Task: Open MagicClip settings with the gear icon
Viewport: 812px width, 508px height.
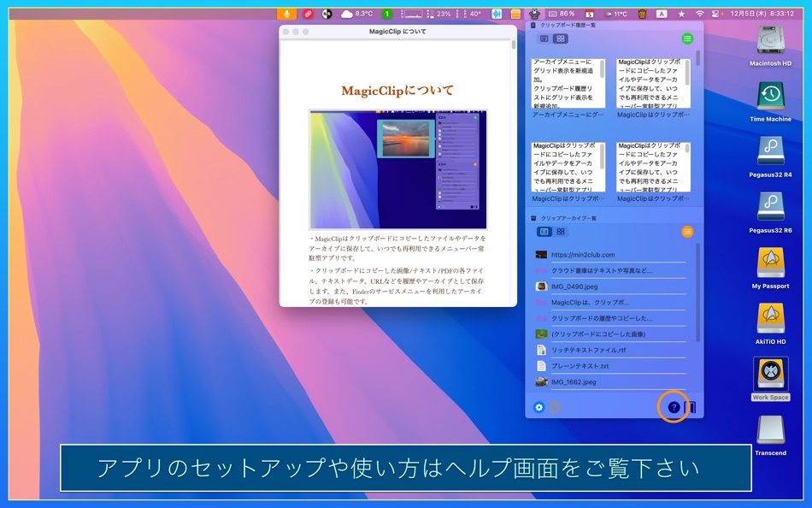Action: [x=538, y=407]
